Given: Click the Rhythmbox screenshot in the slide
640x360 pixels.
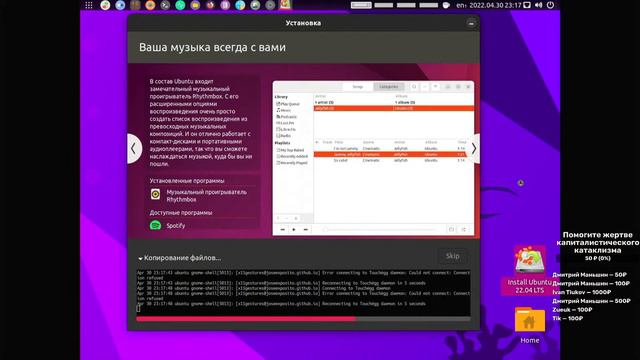Looking at the screenshot, I should 373,158.
